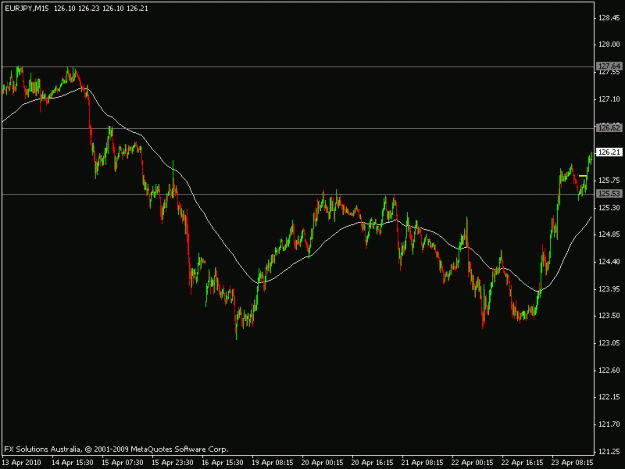Click the EURJPY,M15 chart title

[27, 8]
